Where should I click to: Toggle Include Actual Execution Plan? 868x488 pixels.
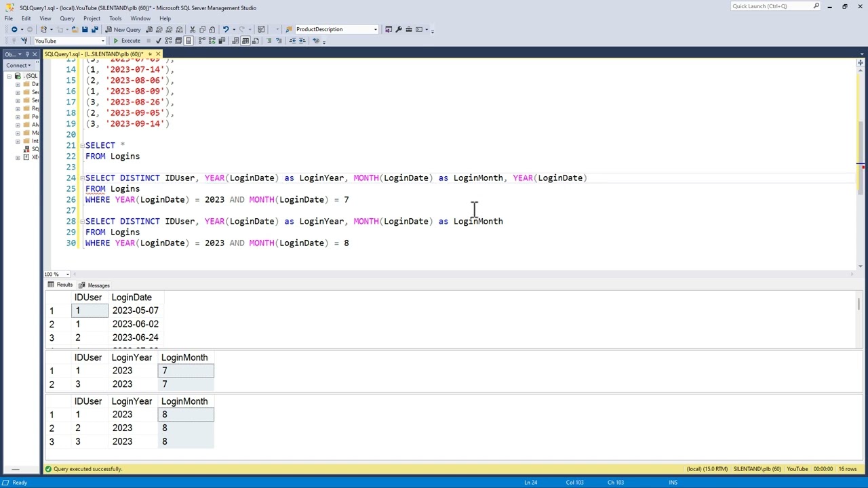(x=202, y=41)
